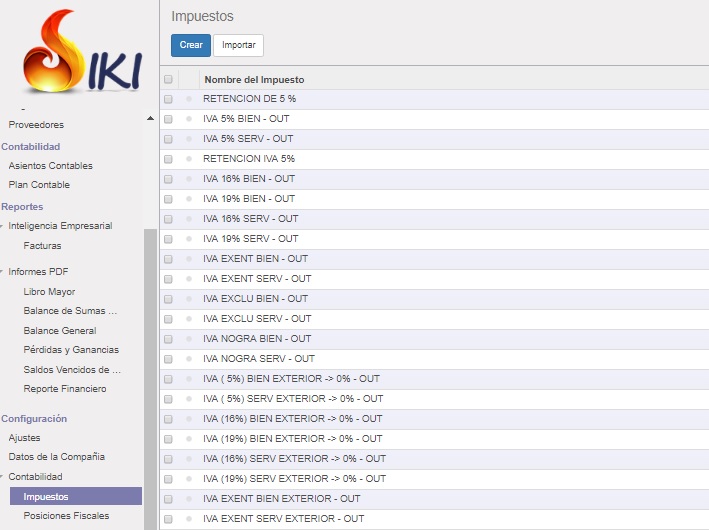Click gray dot icon beside IVA EXENT SERV - OUT
The height and width of the screenshot is (530, 709).
tap(189, 279)
